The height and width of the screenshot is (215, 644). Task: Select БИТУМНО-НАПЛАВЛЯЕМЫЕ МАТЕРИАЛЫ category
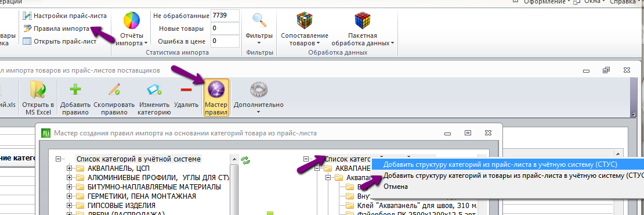click(154, 187)
